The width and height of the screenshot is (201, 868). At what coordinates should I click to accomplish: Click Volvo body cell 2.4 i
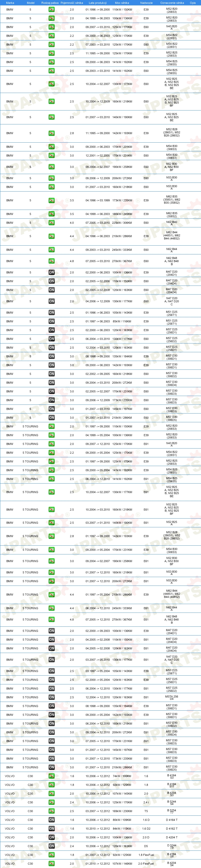click(146, 802)
